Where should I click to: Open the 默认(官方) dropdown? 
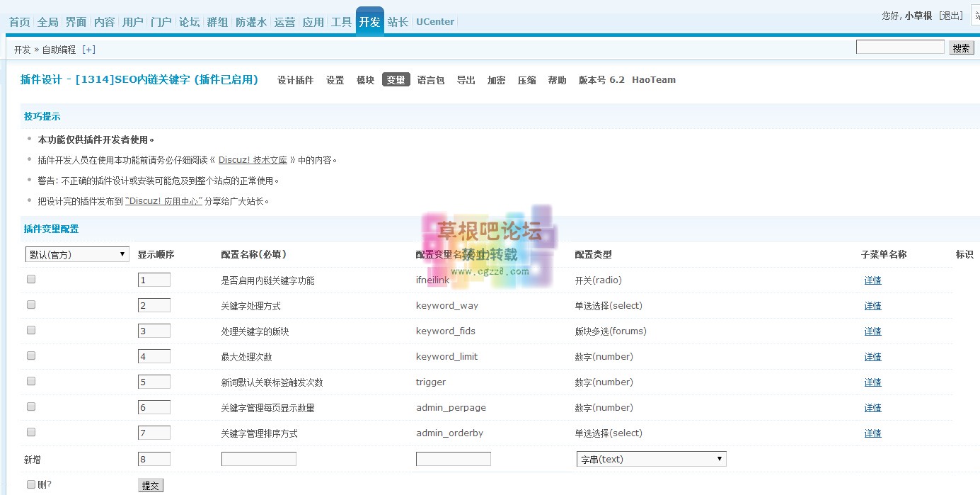76,254
